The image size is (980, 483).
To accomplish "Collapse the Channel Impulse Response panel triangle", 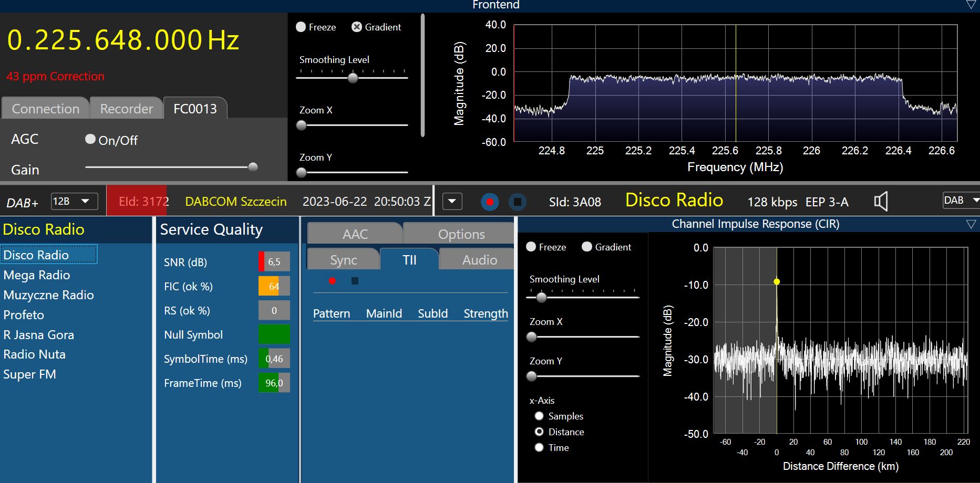I will [971, 225].
